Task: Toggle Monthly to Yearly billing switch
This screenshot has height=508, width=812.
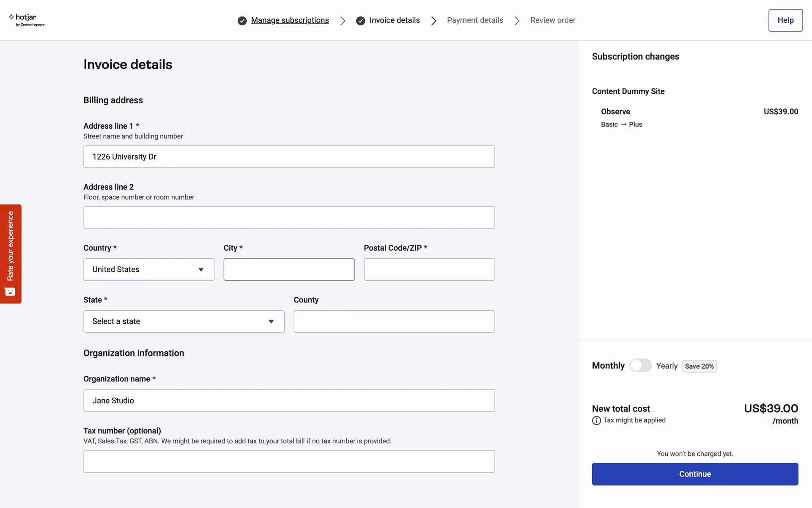Action: [640, 365]
